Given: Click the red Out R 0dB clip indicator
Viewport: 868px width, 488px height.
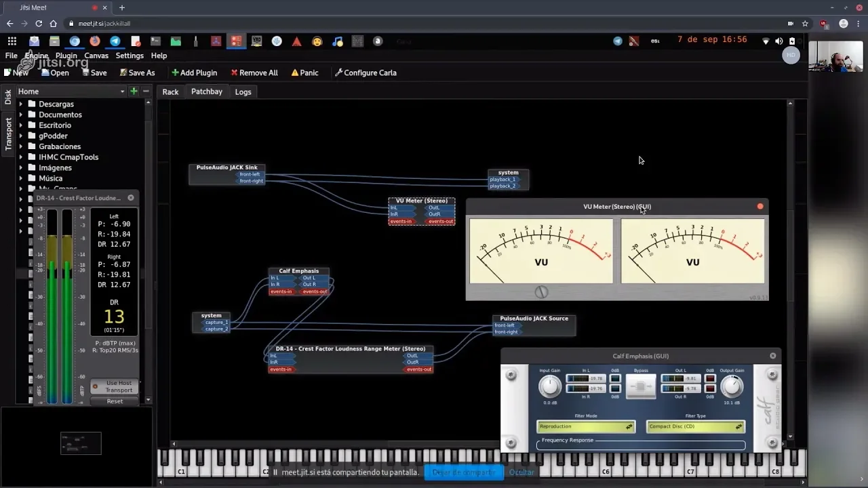Looking at the screenshot, I should pos(710,388).
